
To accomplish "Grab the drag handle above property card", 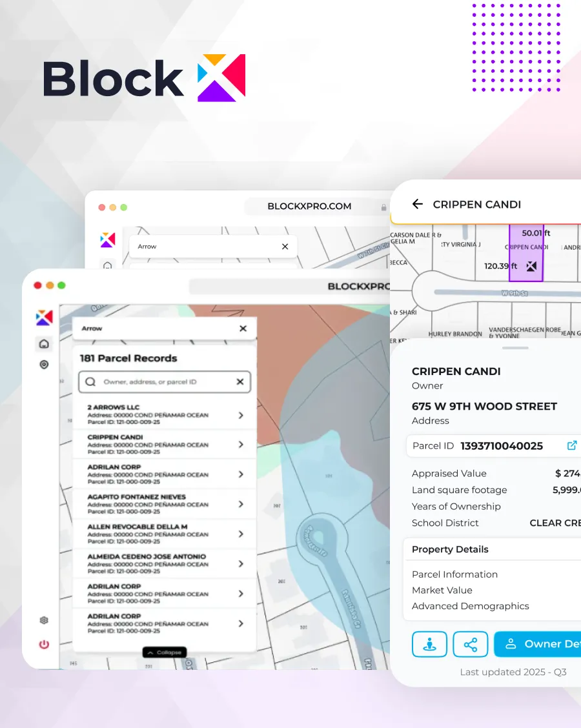I will [x=515, y=348].
